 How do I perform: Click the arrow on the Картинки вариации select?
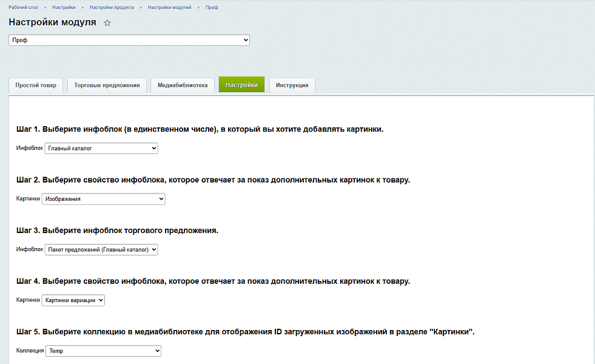pyautogui.click(x=100, y=300)
